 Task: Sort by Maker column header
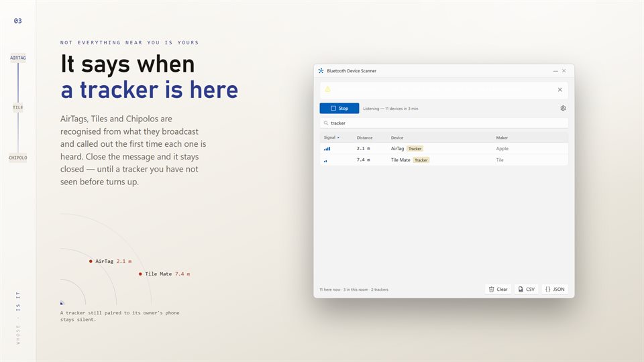click(x=502, y=138)
